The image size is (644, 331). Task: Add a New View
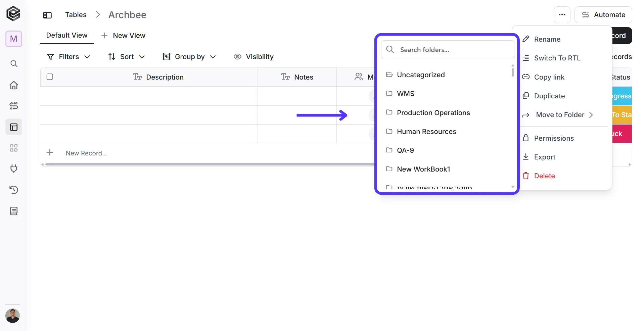coord(123,36)
